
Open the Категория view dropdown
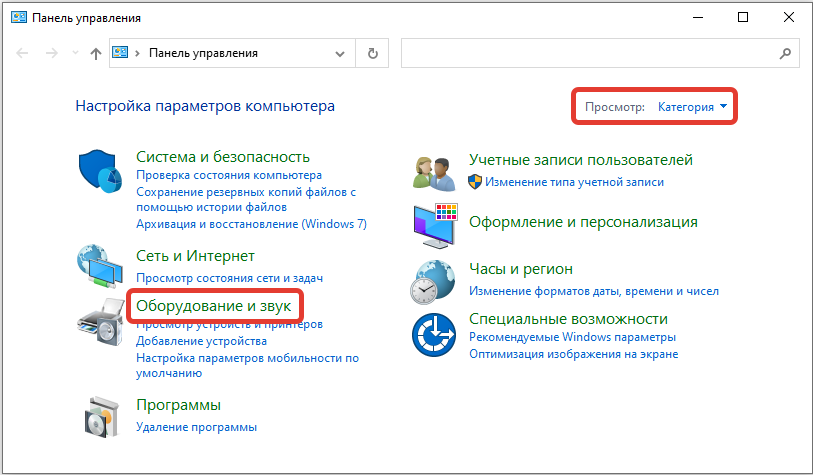click(692, 107)
